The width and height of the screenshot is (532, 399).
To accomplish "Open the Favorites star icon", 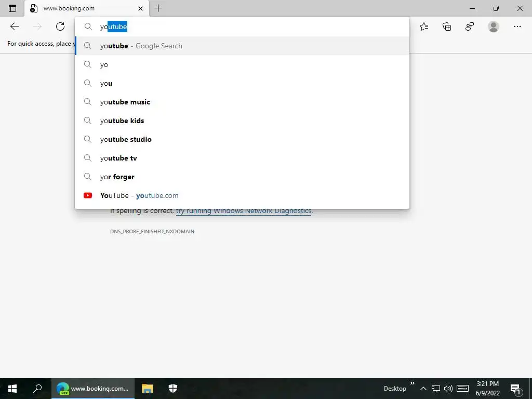I will (x=424, y=26).
